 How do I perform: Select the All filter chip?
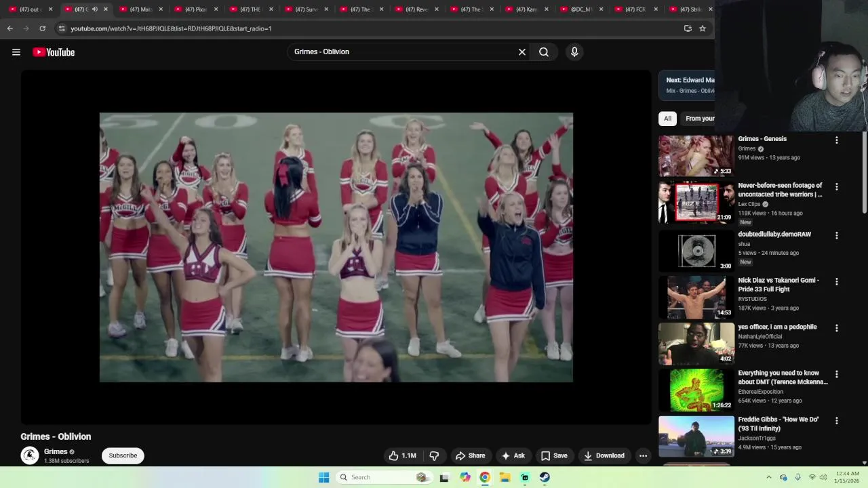point(667,119)
